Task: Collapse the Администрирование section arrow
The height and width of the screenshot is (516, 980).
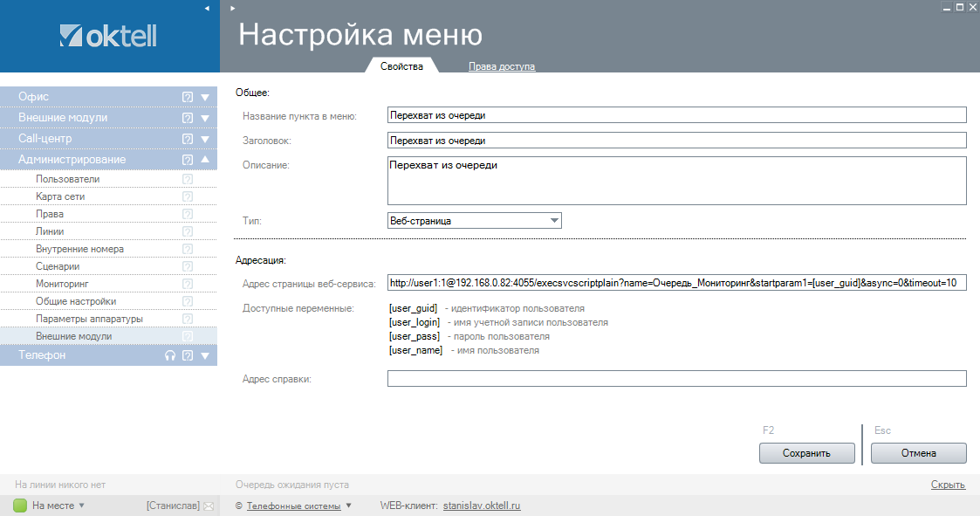Action: [205, 160]
